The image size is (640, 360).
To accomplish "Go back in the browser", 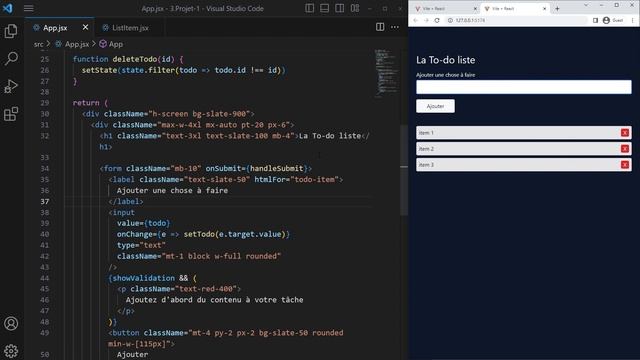I will coord(416,20).
